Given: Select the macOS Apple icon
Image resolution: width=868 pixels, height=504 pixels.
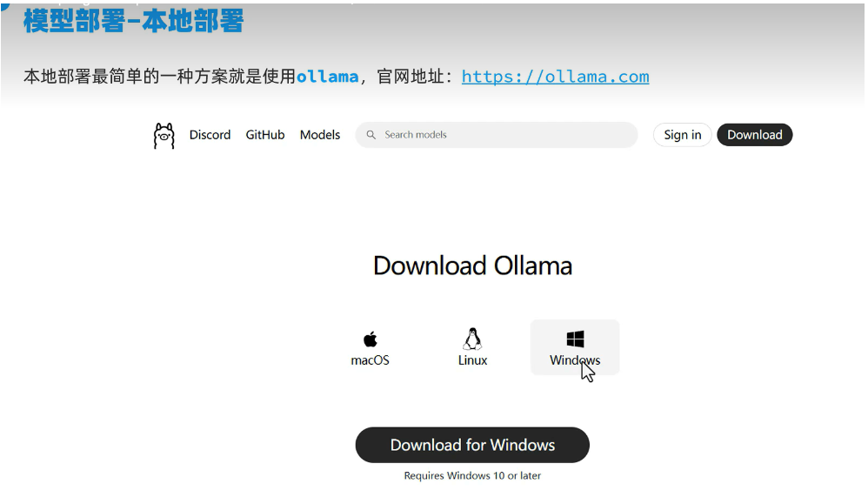Looking at the screenshot, I should click(371, 339).
